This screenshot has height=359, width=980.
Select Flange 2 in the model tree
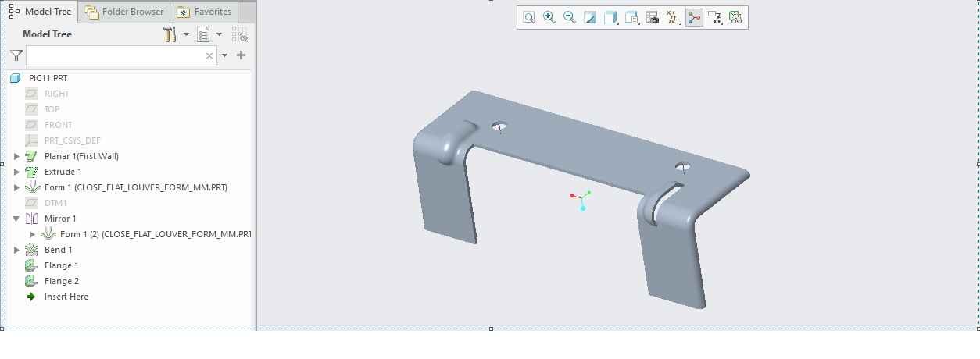(x=61, y=281)
